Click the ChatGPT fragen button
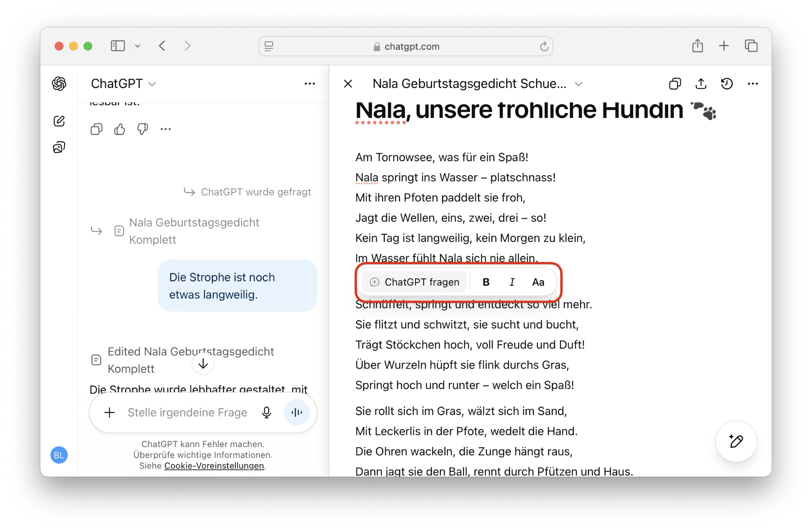The height and width of the screenshot is (530, 812). [414, 282]
